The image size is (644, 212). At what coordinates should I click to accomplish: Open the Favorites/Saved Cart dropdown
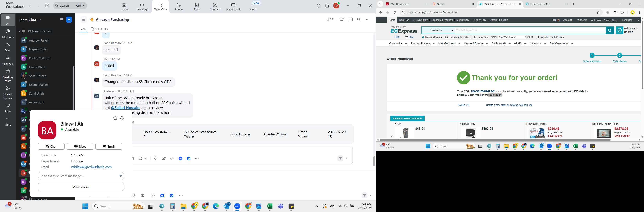pos(604,20)
